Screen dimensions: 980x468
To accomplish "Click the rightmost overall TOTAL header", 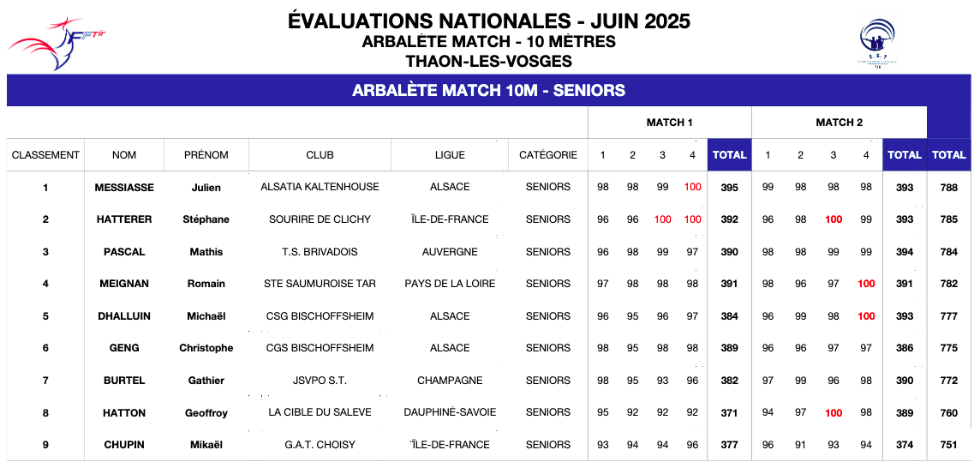I will pos(949,154).
